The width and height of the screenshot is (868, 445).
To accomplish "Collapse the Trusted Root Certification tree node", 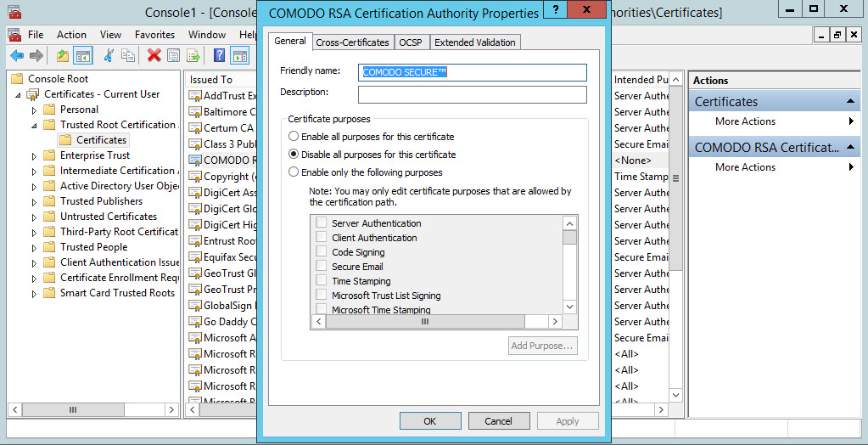I will 34,126.
